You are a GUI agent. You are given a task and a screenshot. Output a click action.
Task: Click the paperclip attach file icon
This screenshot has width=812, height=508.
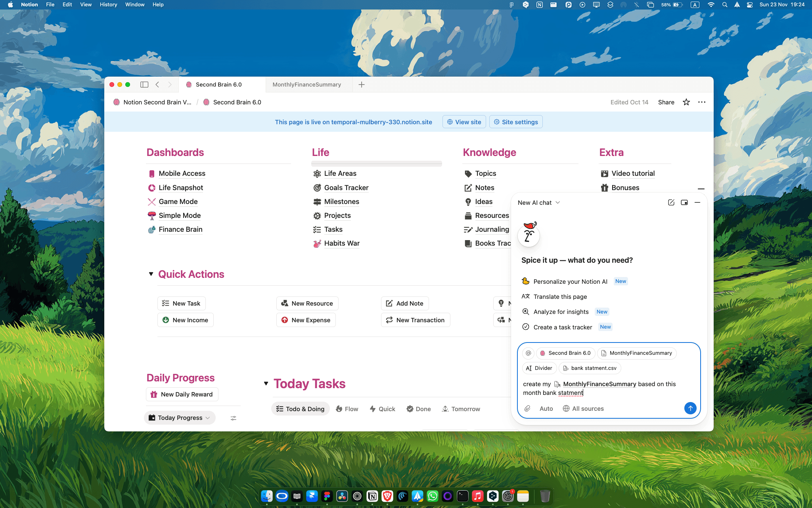point(527,408)
